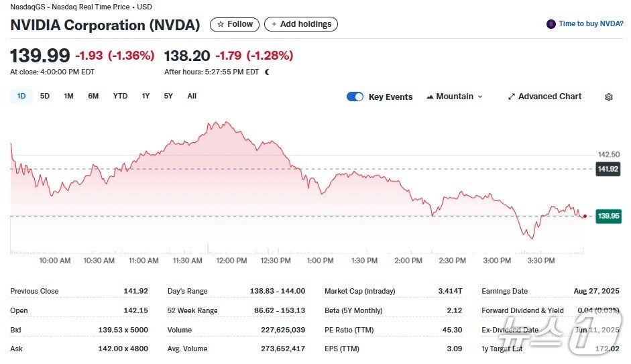631x364 pixels.
Task: Toggle the Key Events switch
Action: coord(355,97)
